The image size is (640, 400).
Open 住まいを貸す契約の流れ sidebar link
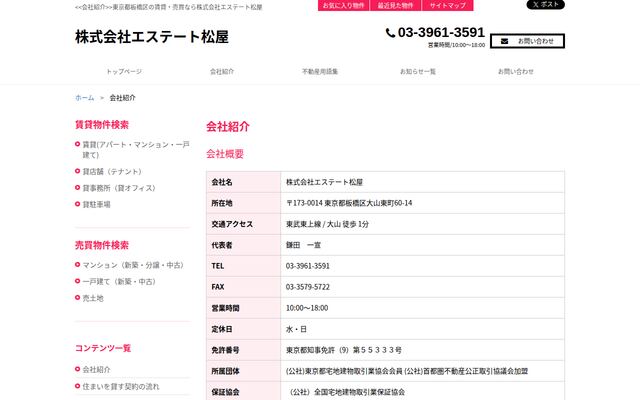121,386
